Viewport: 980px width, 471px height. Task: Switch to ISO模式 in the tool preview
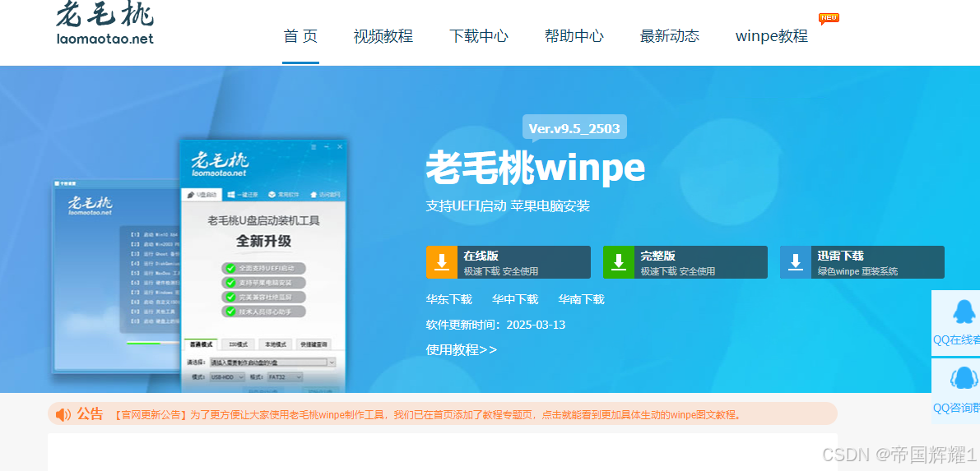[x=238, y=344]
